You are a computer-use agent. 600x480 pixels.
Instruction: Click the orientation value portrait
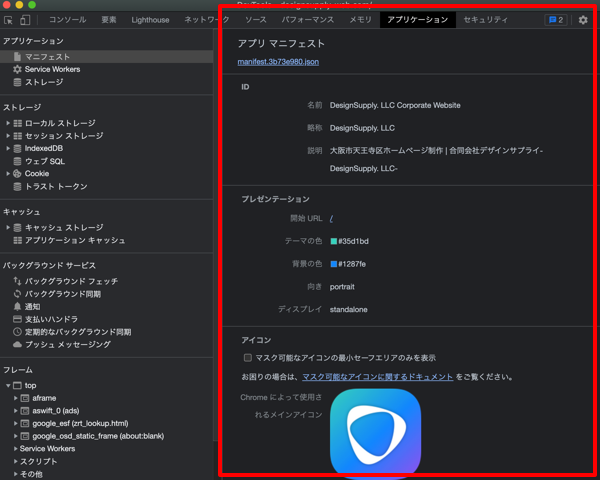coord(342,287)
